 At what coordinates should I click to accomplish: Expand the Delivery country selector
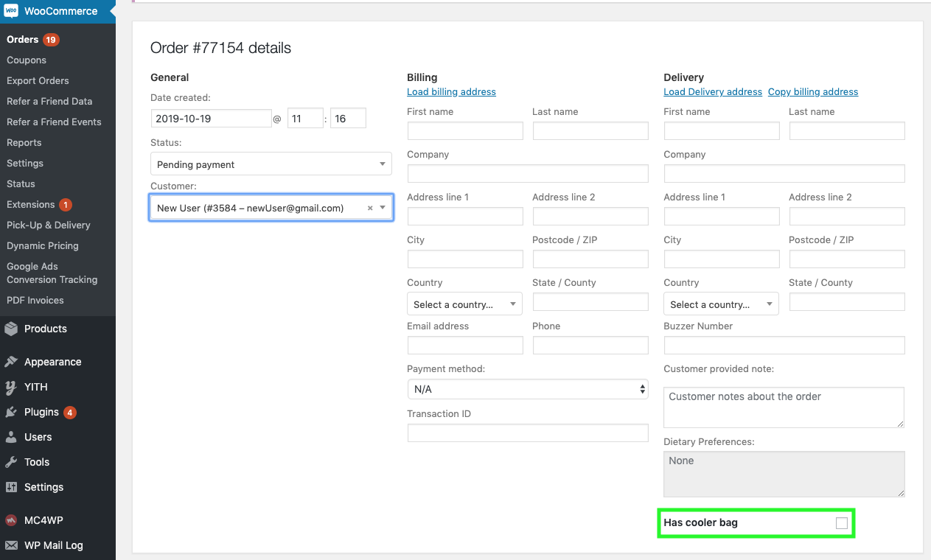click(721, 304)
